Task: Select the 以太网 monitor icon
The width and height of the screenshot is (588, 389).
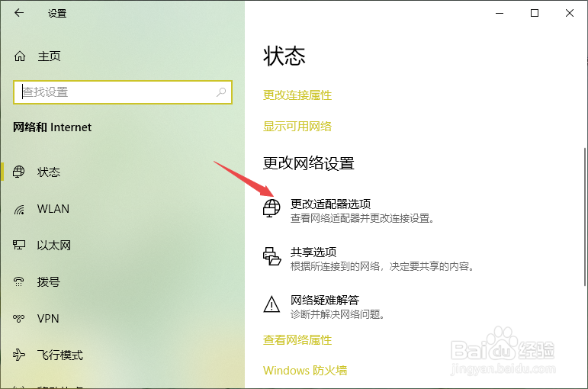Action: 19,245
